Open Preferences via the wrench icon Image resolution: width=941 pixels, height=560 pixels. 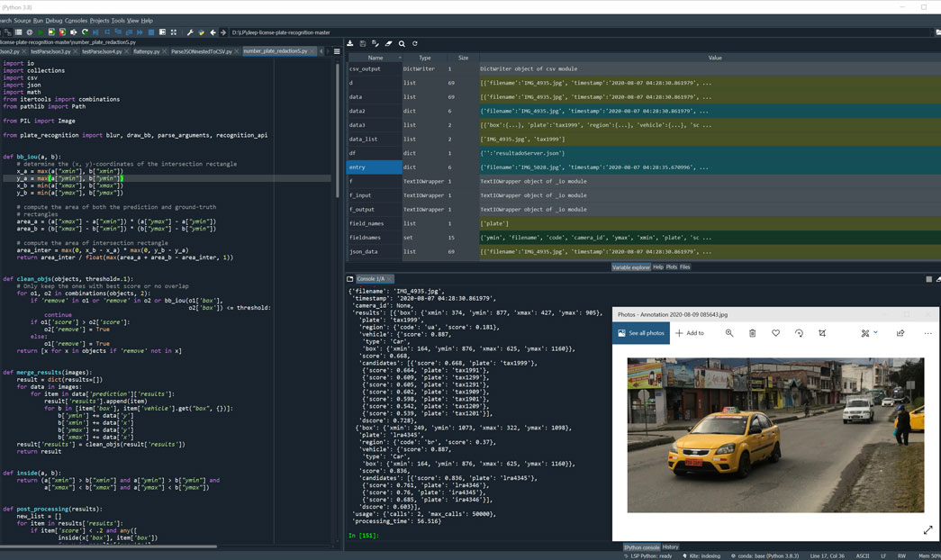(x=190, y=32)
